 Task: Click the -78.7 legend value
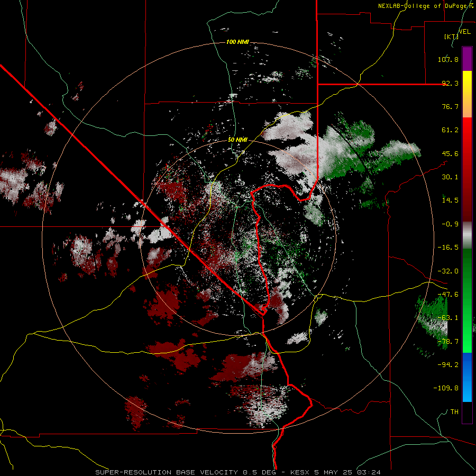pos(448,342)
